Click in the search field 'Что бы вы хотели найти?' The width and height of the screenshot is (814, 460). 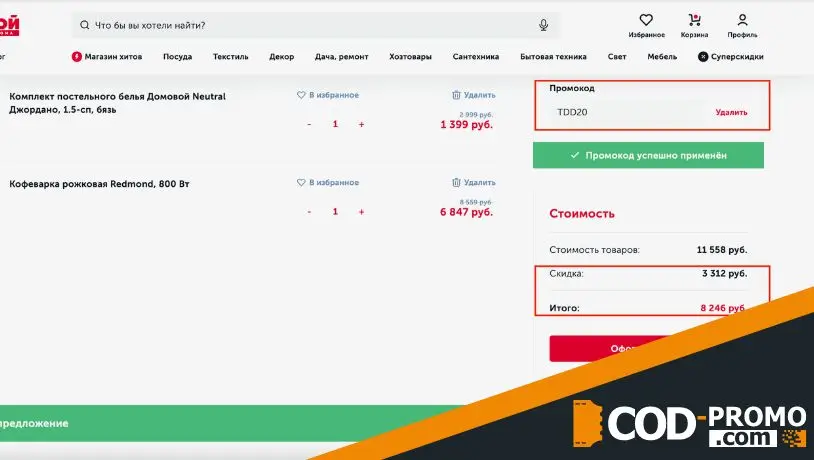[316, 25]
